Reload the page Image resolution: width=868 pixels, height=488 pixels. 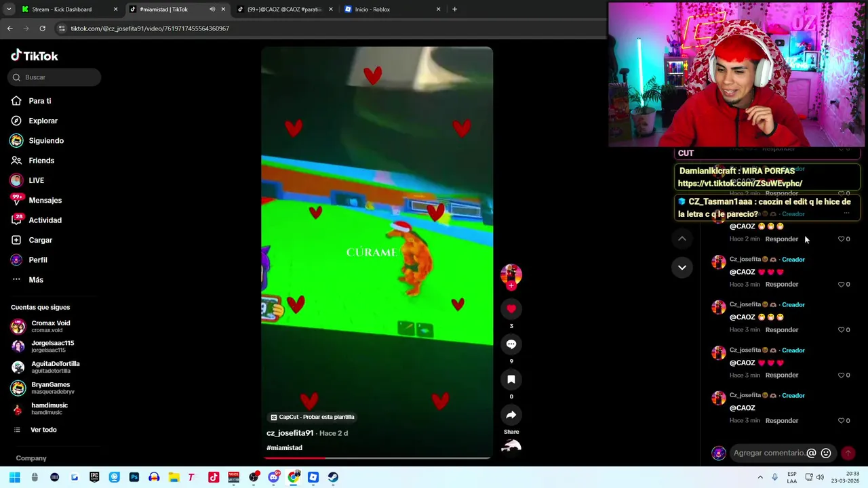(x=42, y=28)
